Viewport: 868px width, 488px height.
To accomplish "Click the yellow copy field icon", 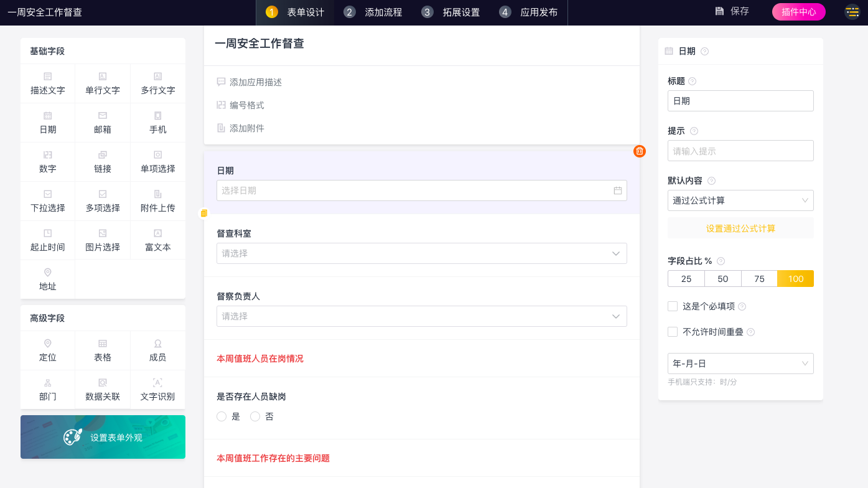I will coord(204,213).
